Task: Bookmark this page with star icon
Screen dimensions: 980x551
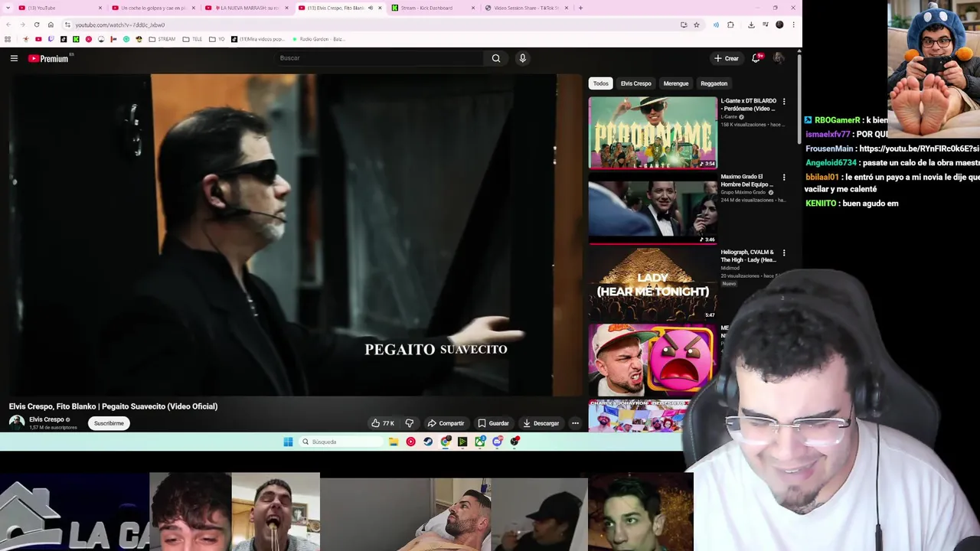Action: pos(696,24)
